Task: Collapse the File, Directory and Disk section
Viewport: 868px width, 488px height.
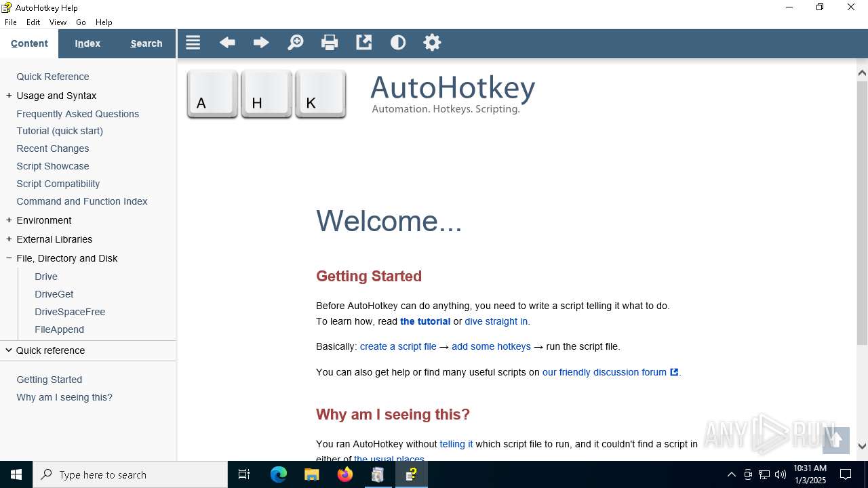Action: (x=9, y=258)
